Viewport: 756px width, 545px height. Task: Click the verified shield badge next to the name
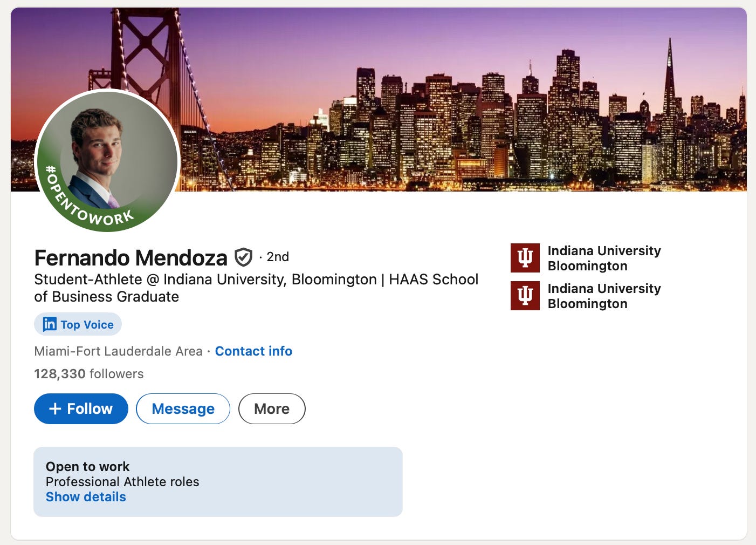pyautogui.click(x=243, y=257)
